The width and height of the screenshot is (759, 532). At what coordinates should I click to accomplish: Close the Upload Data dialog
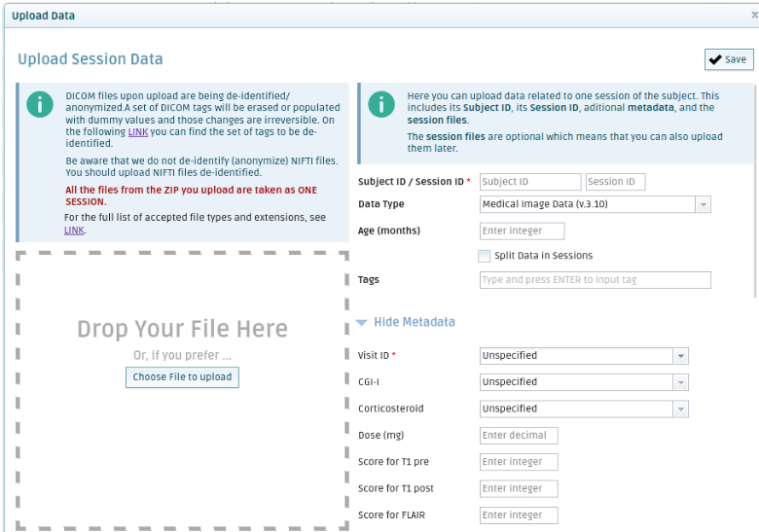click(754, 16)
